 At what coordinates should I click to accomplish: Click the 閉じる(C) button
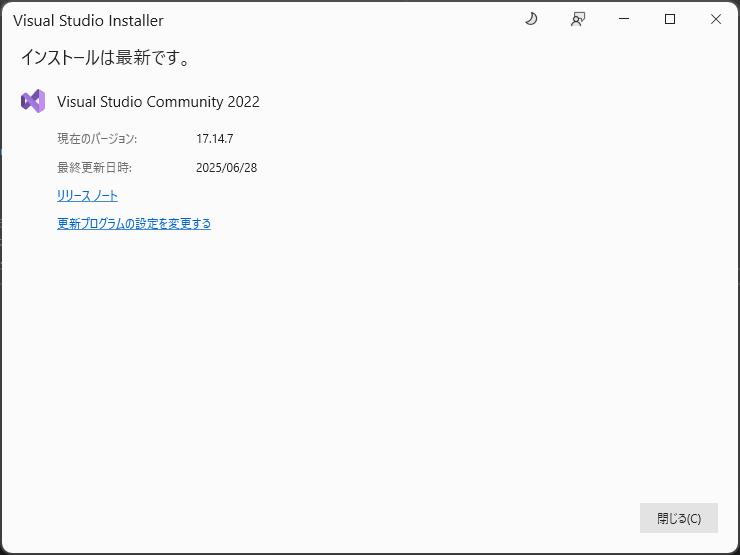[x=679, y=518]
